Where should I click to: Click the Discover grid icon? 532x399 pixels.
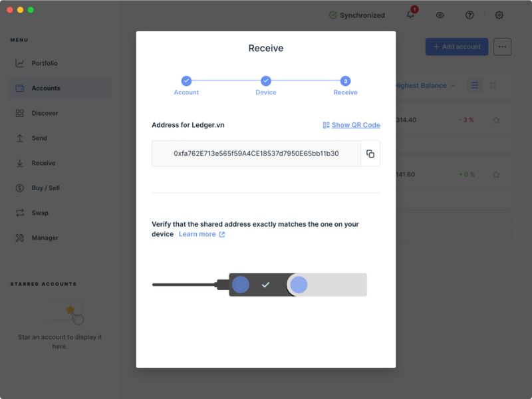pyautogui.click(x=20, y=113)
